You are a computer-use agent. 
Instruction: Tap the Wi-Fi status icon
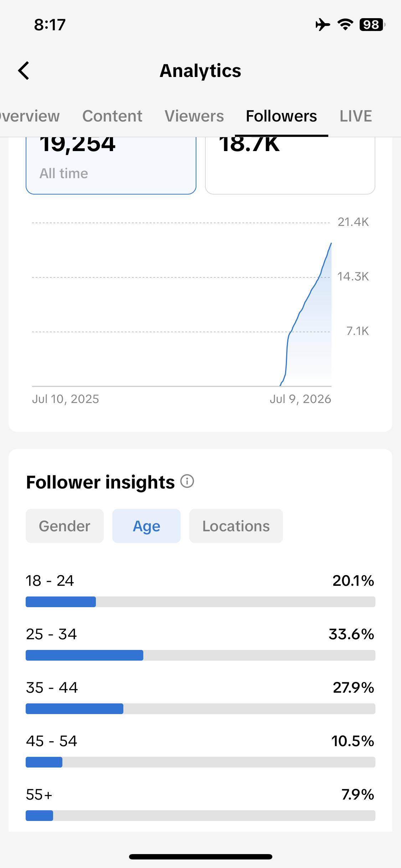(345, 25)
